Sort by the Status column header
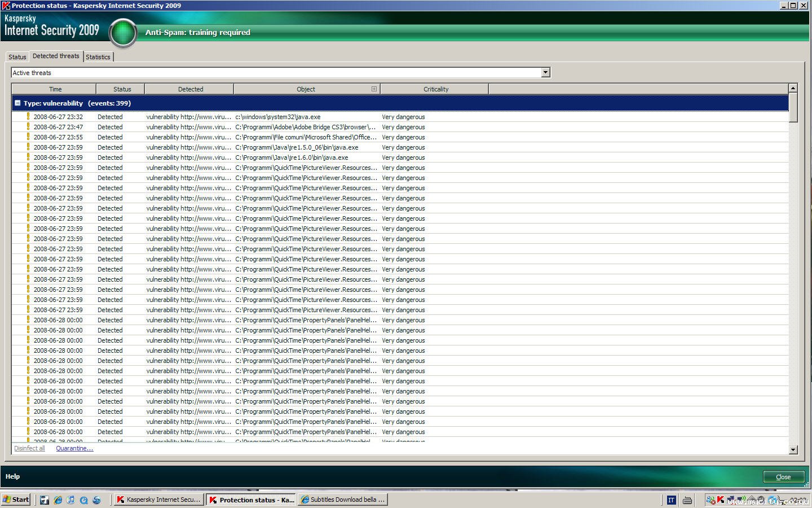 121,89
